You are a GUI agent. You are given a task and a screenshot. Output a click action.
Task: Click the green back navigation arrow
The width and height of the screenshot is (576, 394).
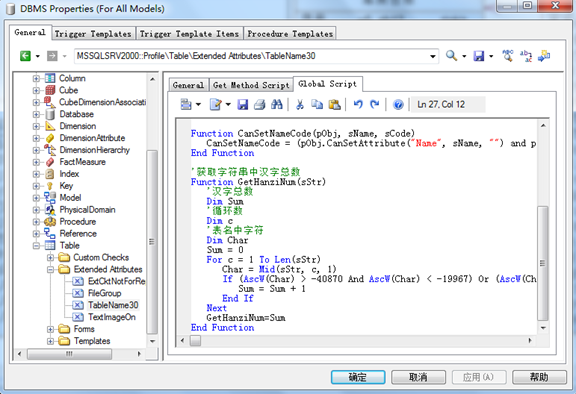tap(25, 56)
